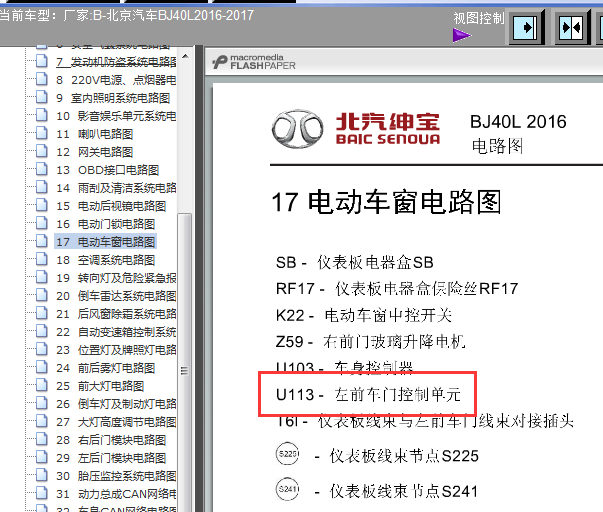Viewport: 603px width, 512px height.
Task: Click the purple play arrow under 视图控制
Action: click(461, 36)
